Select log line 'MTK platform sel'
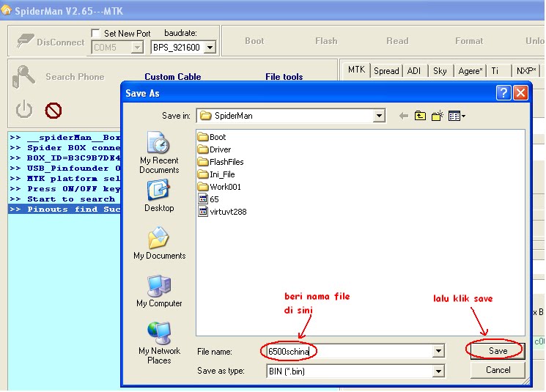This screenshot has height=392, width=546. coord(64,179)
